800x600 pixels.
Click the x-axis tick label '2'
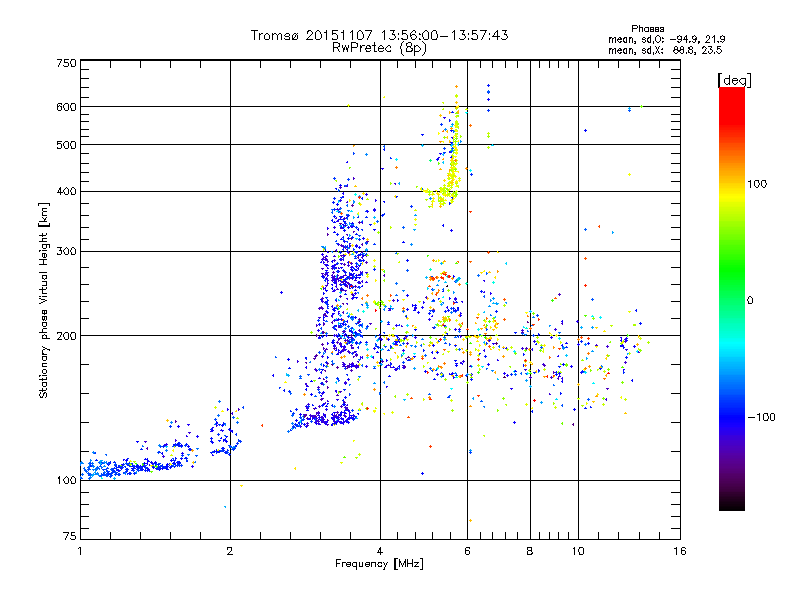coord(230,551)
